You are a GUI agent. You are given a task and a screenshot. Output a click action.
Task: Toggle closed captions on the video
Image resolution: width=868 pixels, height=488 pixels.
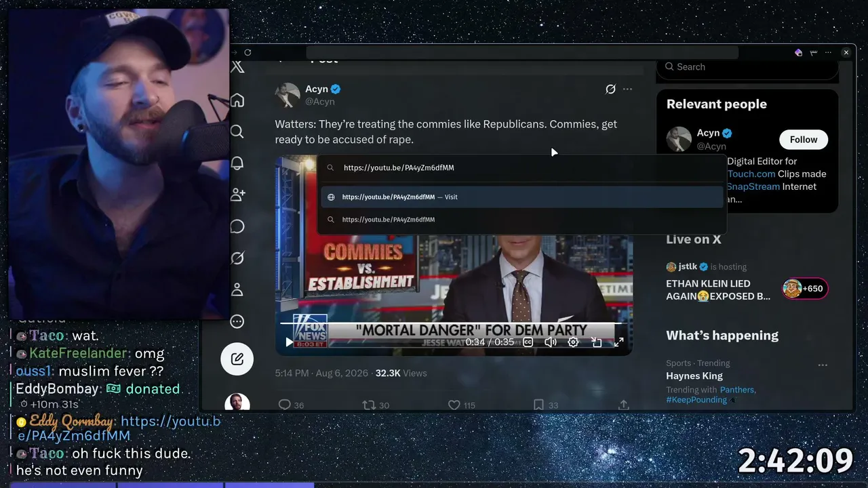coord(528,342)
